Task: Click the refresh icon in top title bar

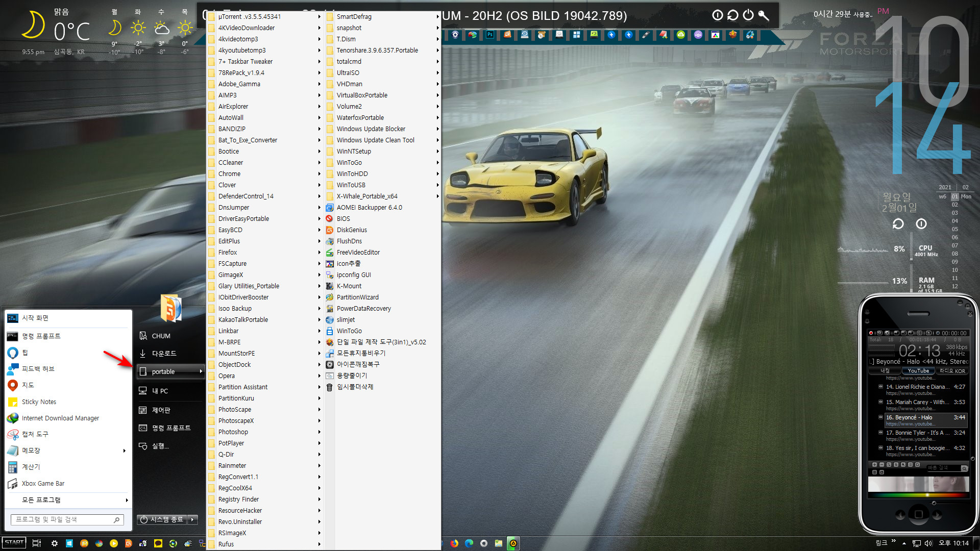Action: click(733, 15)
